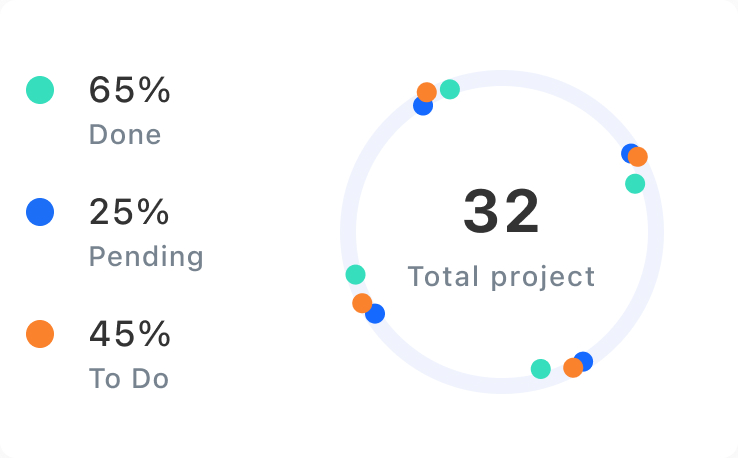Click the "Pending" legend label
This screenshot has height=458, width=738.
pyautogui.click(x=146, y=257)
